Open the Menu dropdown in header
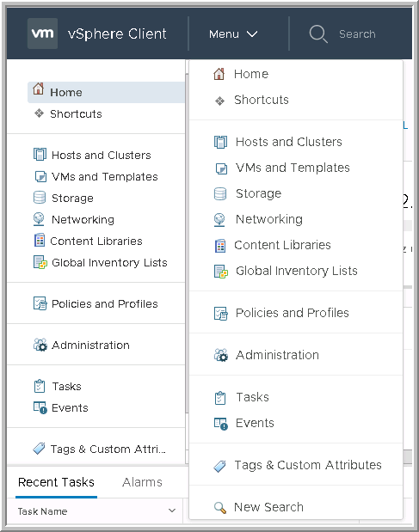This screenshot has width=419, height=532. pos(233,34)
